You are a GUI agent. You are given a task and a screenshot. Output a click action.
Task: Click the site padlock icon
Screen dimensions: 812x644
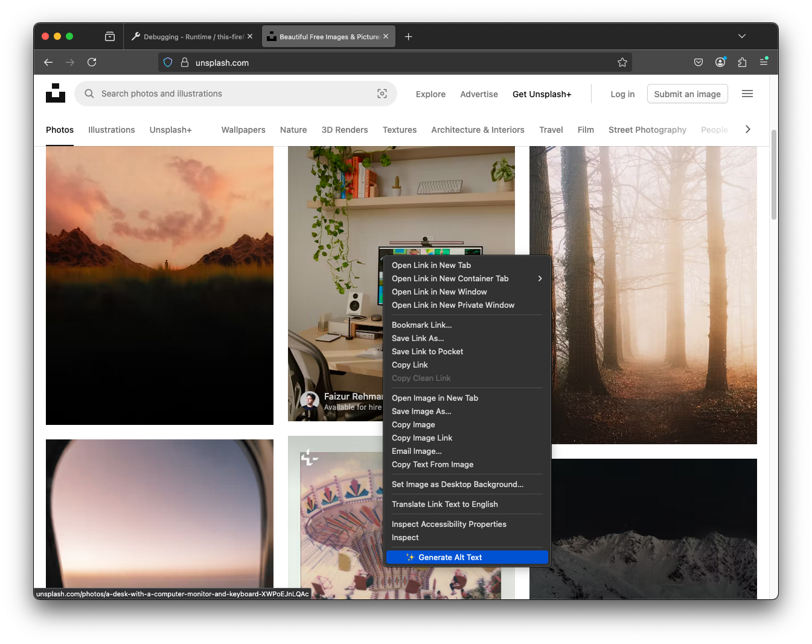point(185,62)
